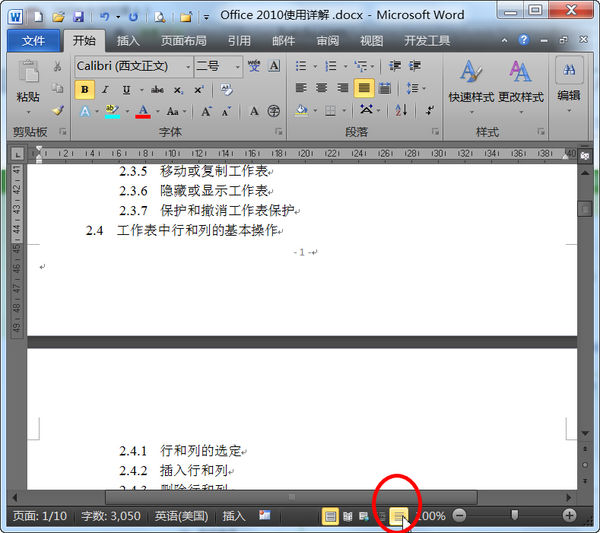Switch to the 开发工具 tab

point(427,41)
